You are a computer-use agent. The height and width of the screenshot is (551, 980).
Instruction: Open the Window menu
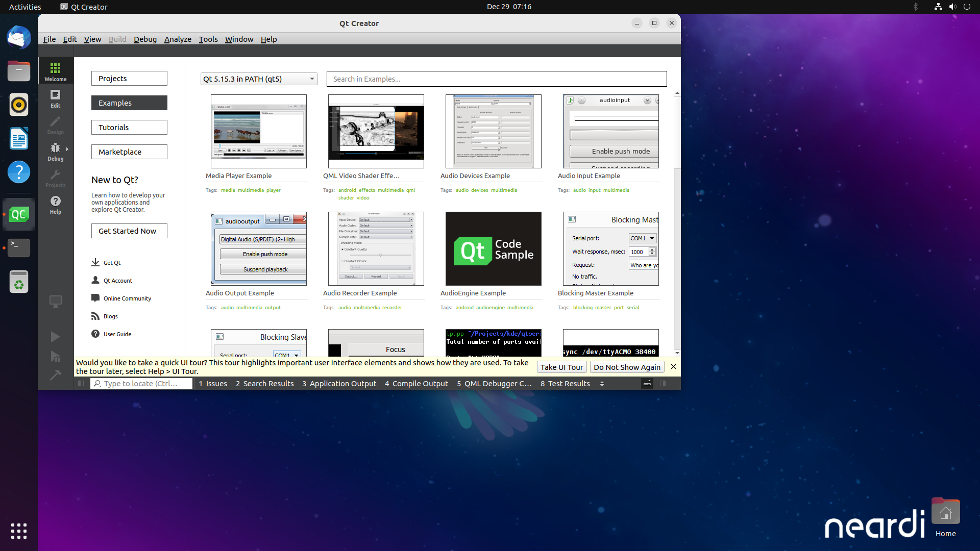[239, 39]
